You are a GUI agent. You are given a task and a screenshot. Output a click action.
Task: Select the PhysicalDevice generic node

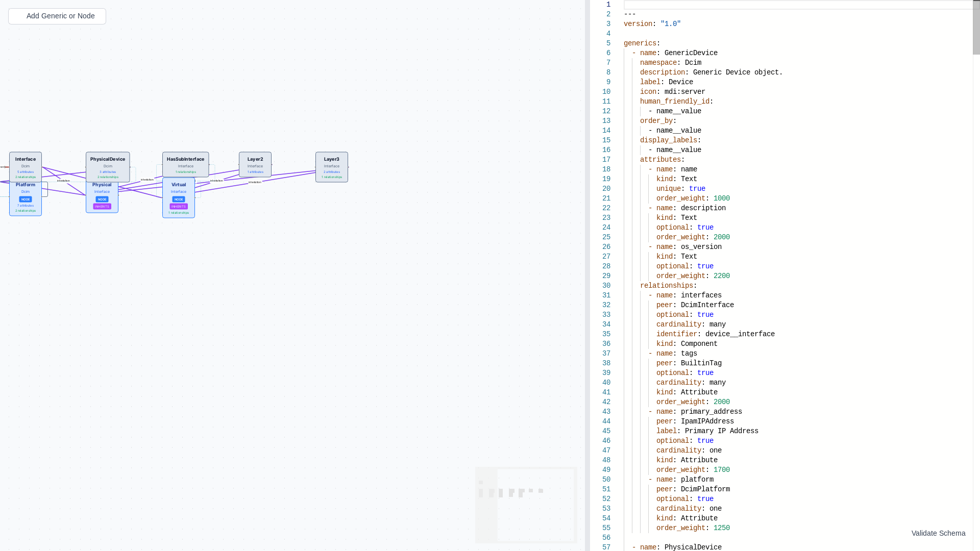pyautogui.click(x=108, y=167)
